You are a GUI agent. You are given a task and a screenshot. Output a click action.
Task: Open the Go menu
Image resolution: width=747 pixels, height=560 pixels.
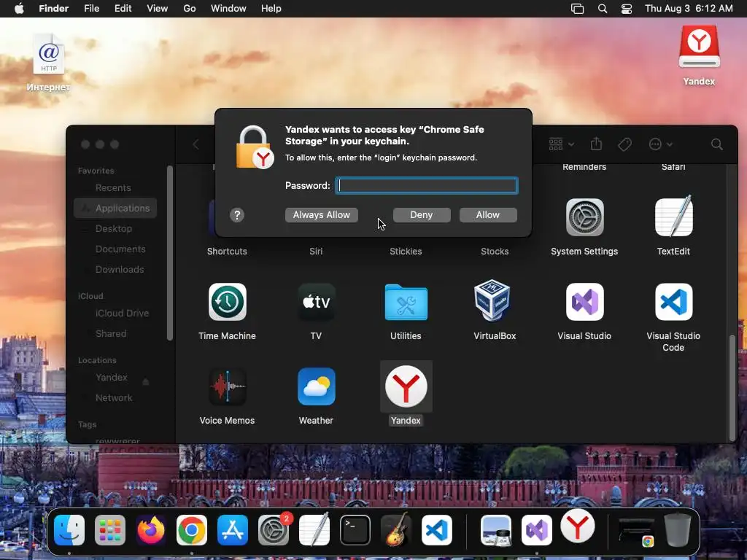190,9
